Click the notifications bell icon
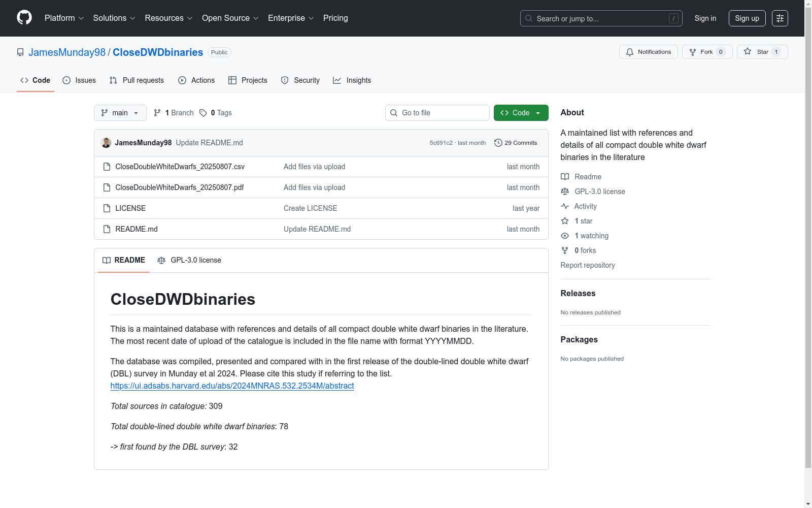The width and height of the screenshot is (812, 508). click(630, 52)
